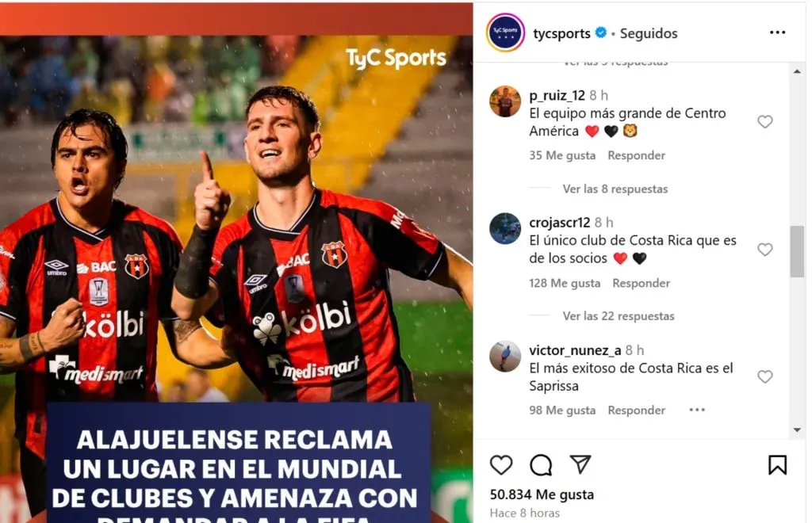Open post options three-dot menu
This screenshot has width=812, height=523.
(777, 32)
